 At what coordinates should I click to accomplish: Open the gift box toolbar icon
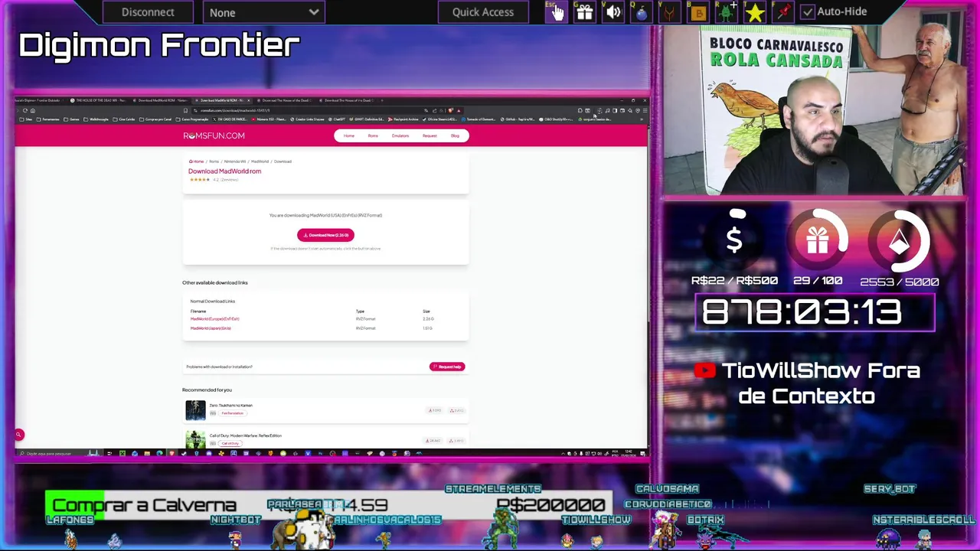point(584,11)
